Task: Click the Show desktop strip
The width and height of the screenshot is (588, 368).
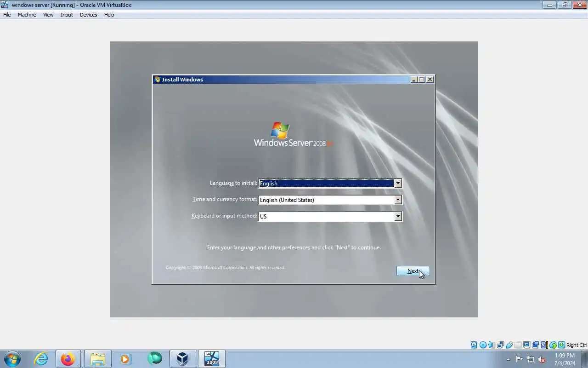Action: (x=585, y=359)
